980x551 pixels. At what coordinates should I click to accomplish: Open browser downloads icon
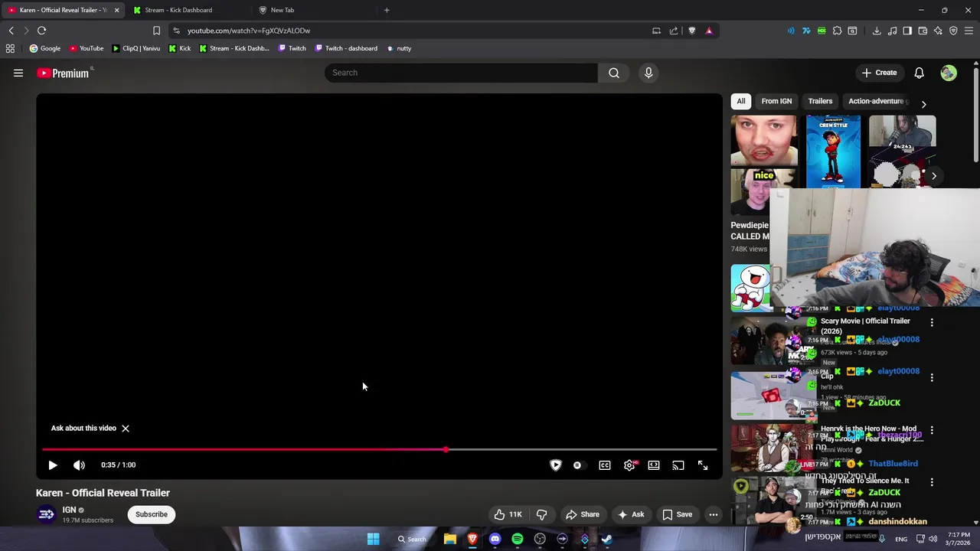877,31
